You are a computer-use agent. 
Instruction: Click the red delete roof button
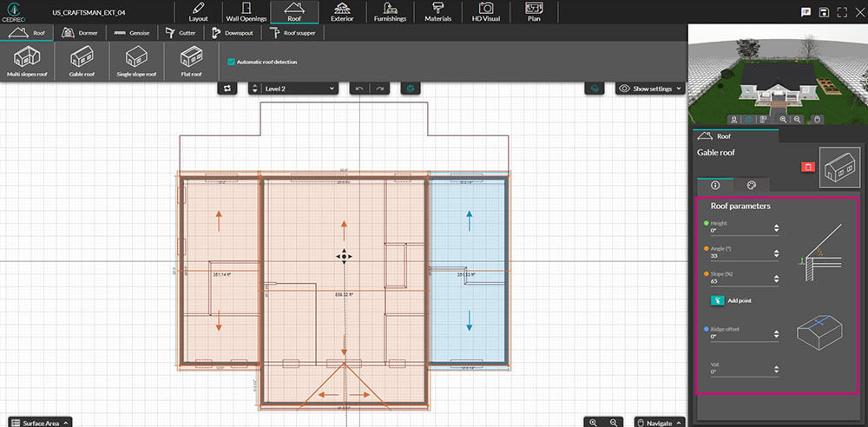807,167
